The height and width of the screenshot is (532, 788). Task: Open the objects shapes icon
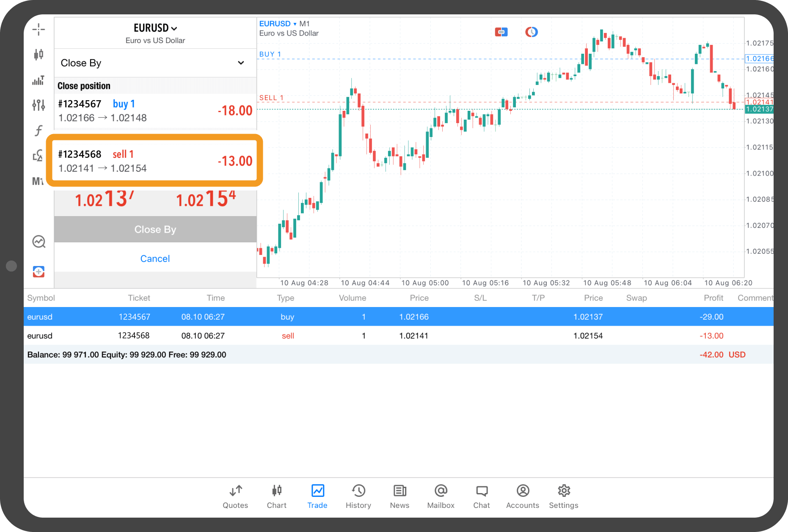pos(38,156)
